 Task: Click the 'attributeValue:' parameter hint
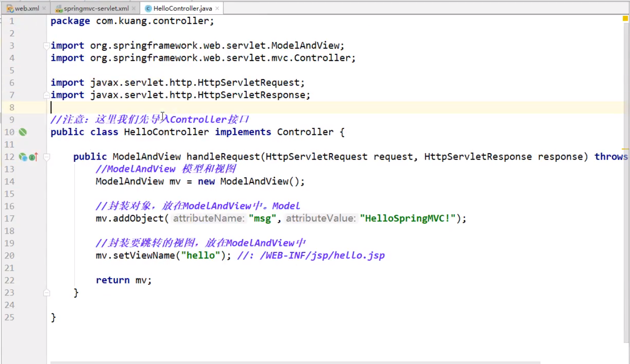point(321,219)
